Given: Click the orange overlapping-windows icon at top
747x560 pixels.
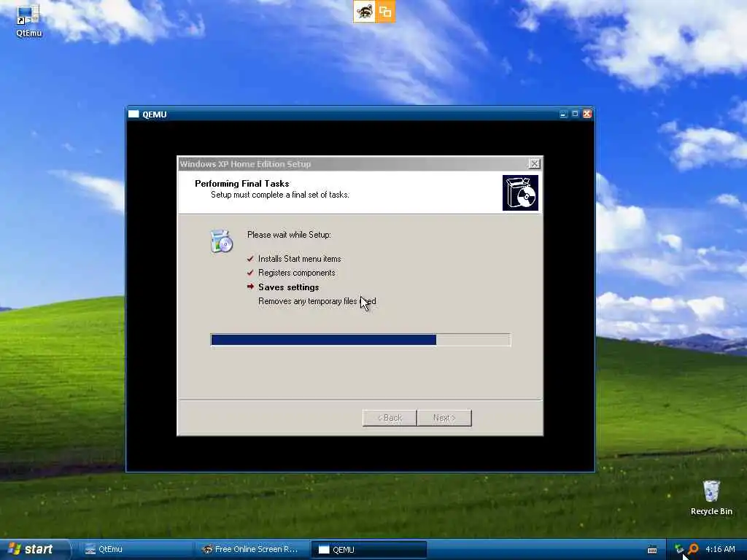Looking at the screenshot, I should click(x=385, y=12).
